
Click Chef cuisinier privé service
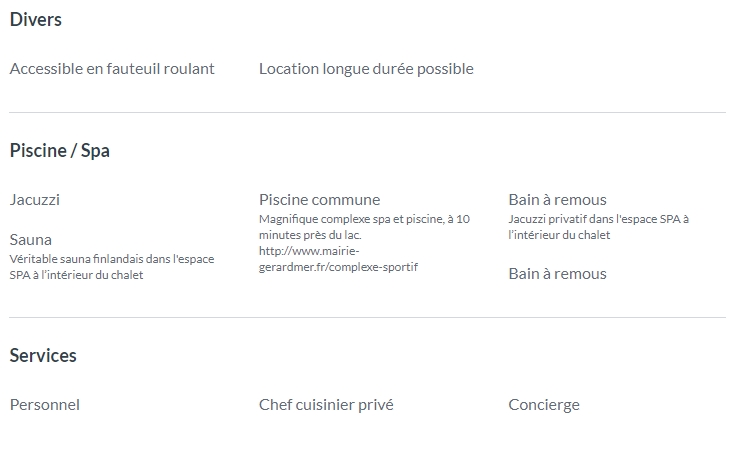pyautogui.click(x=326, y=405)
